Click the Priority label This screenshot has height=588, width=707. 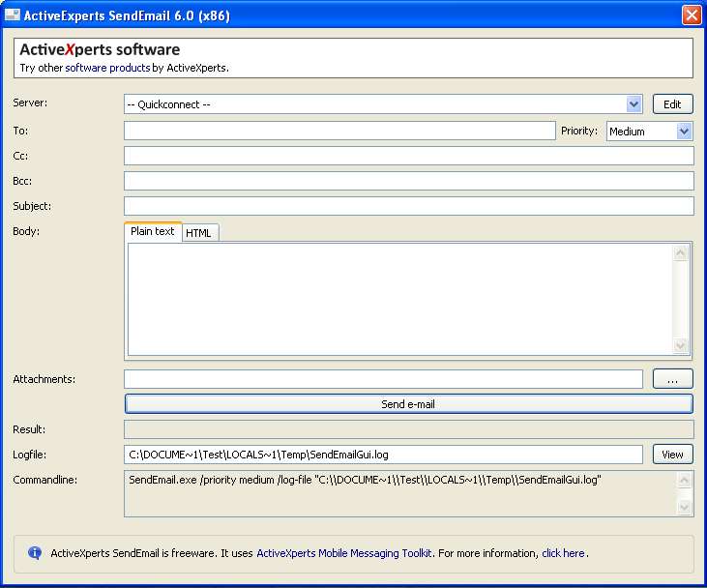pos(579,131)
